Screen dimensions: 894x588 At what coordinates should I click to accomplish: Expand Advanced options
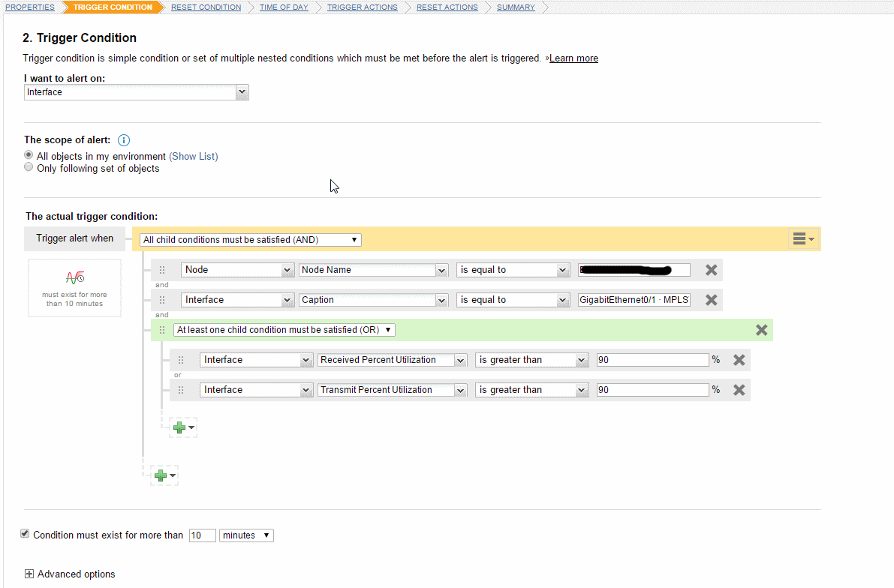(29, 574)
